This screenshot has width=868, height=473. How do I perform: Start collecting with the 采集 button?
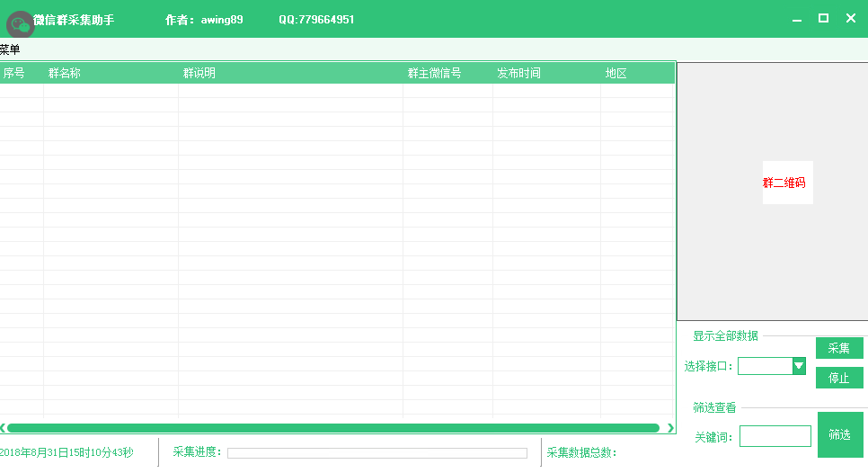[839, 348]
